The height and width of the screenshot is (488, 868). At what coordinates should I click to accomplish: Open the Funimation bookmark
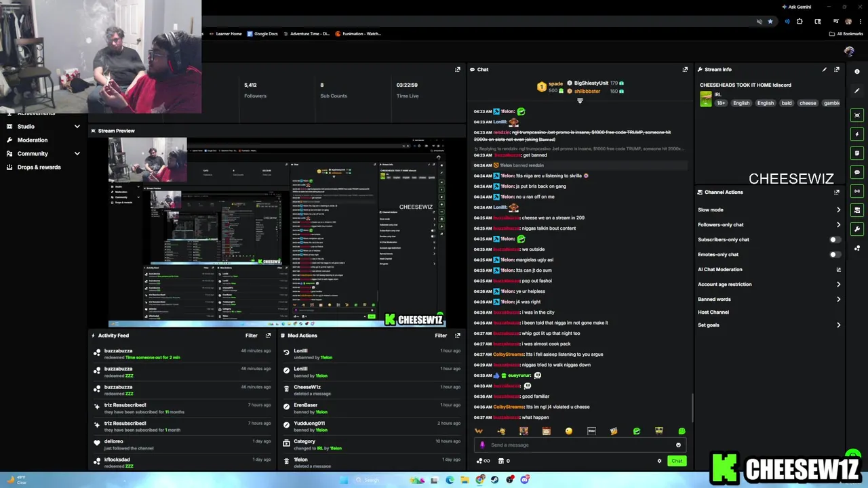(358, 34)
